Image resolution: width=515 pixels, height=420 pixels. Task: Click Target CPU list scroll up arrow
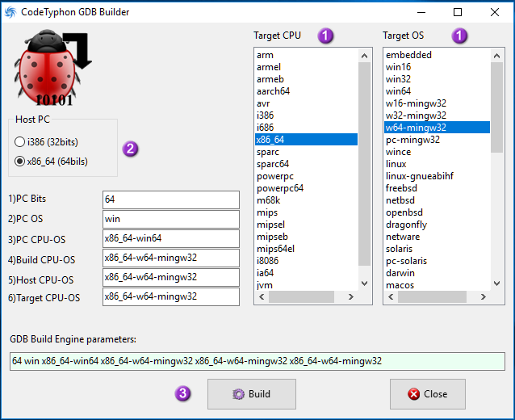tap(364, 56)
